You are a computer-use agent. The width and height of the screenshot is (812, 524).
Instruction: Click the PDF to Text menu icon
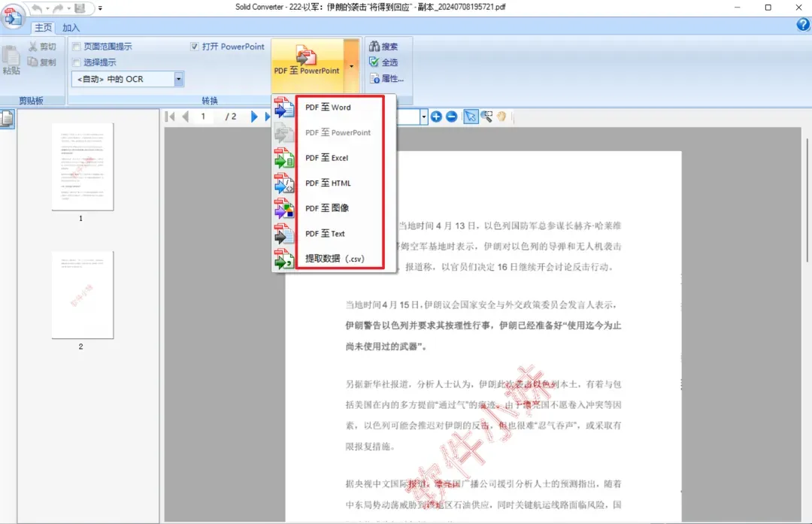point(283,234)
